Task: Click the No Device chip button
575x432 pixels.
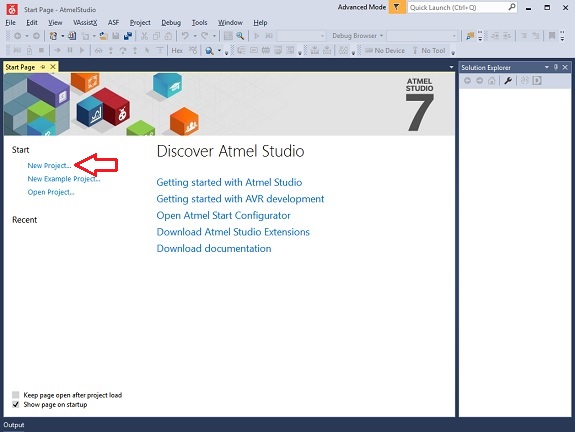Action: [x=385, y=51]
